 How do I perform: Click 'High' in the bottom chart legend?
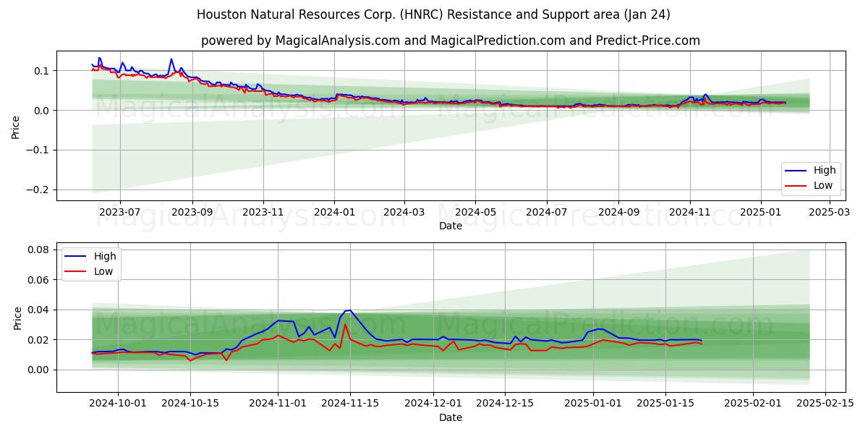pos(105,256)
